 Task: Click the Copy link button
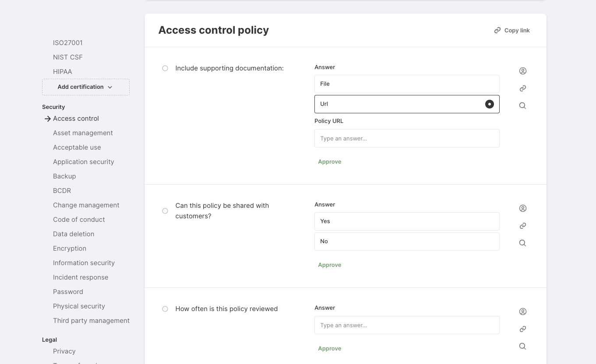point(512,30)
